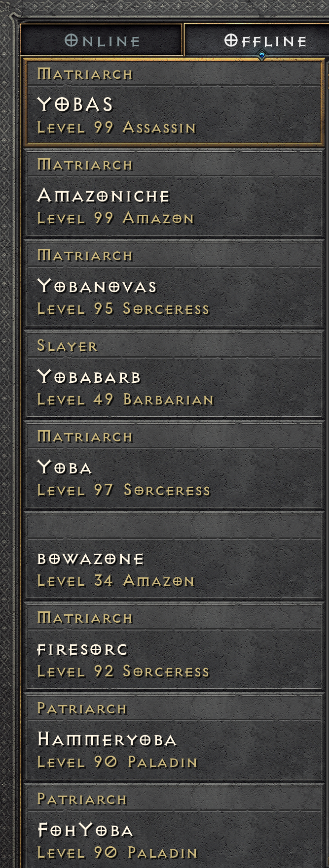Select Yobanovas level 95 Sorceress
329x868 pixels.
point(174,284)
